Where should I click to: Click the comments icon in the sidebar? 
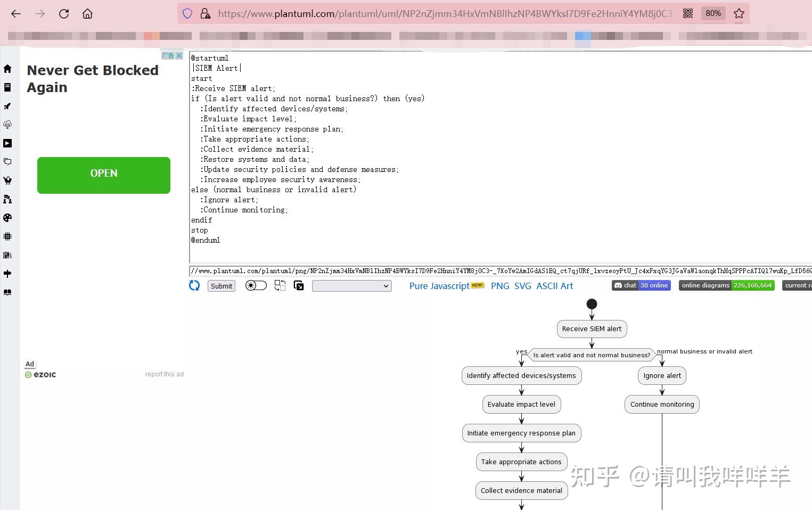pos(7,161)
